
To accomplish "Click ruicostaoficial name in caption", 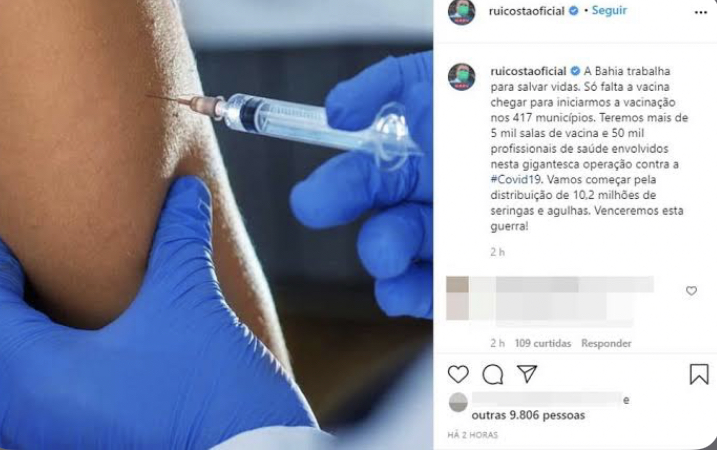I will point(528,71).
